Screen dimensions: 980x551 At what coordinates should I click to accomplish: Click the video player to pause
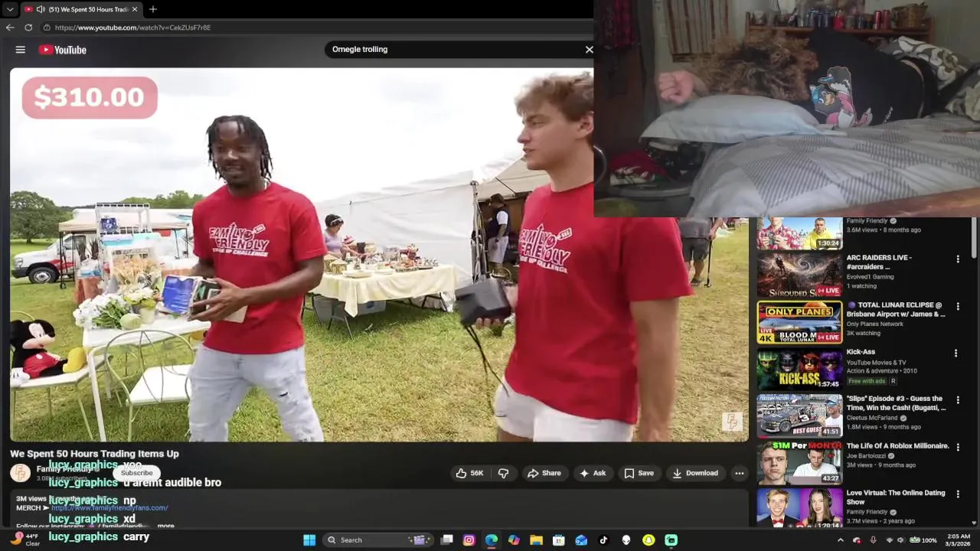tap(378, 254)
